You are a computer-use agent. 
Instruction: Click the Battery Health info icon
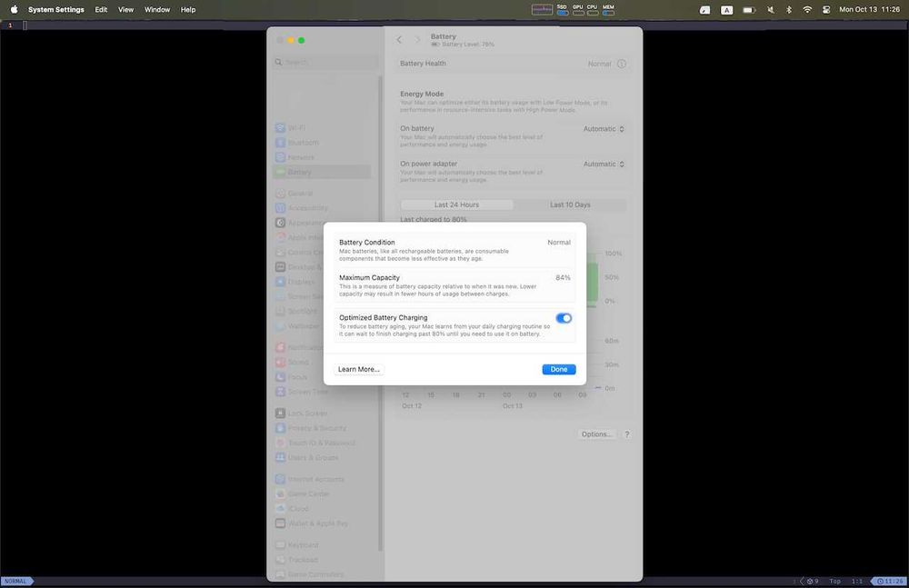[622, 64]
